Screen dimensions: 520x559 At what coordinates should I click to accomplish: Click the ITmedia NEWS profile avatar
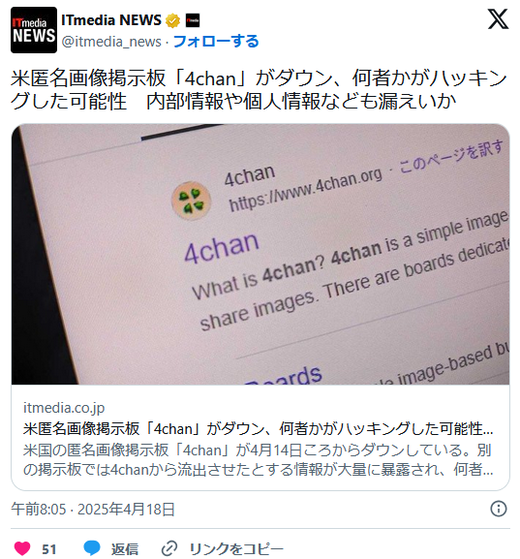34,30
